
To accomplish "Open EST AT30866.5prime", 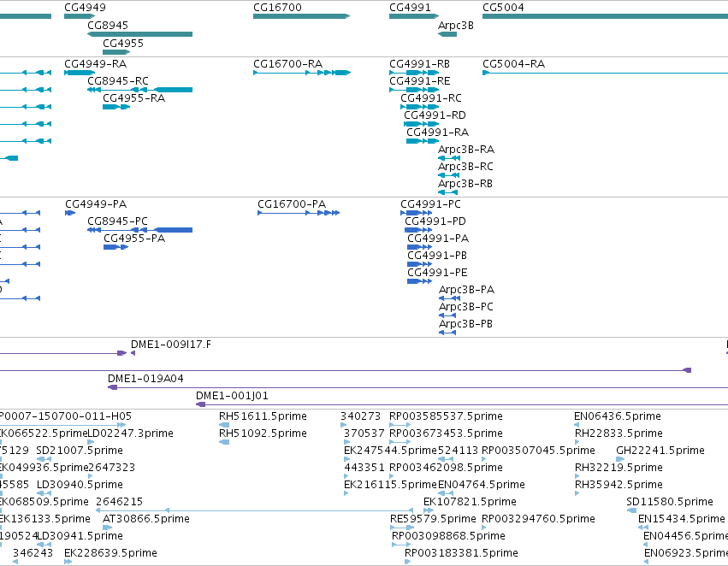I will tap(146, 519).
